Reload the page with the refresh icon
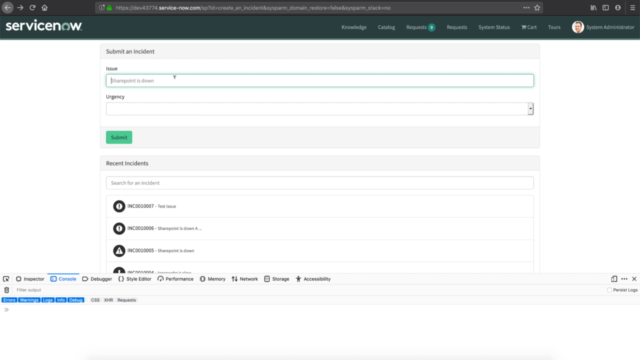Image resolution: width=640 pixels, height=360 pixels. coord(32,8)
